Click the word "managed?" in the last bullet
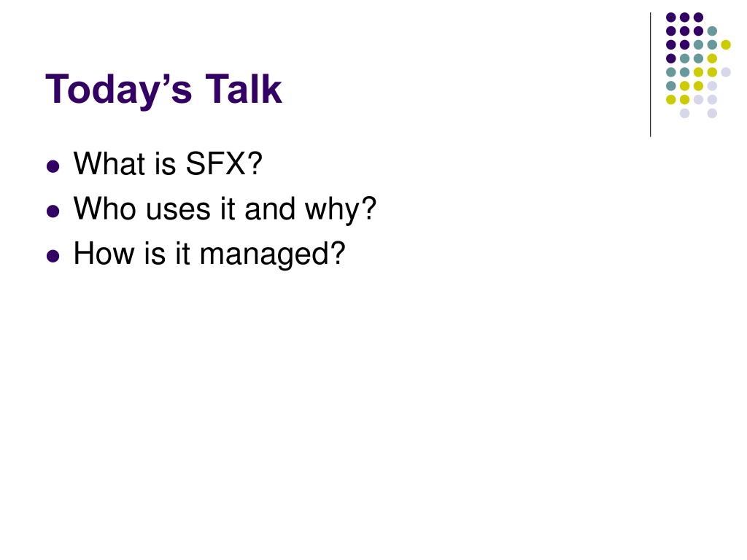Viewport: 747px width, 560px height. click(x=273, y=254)
